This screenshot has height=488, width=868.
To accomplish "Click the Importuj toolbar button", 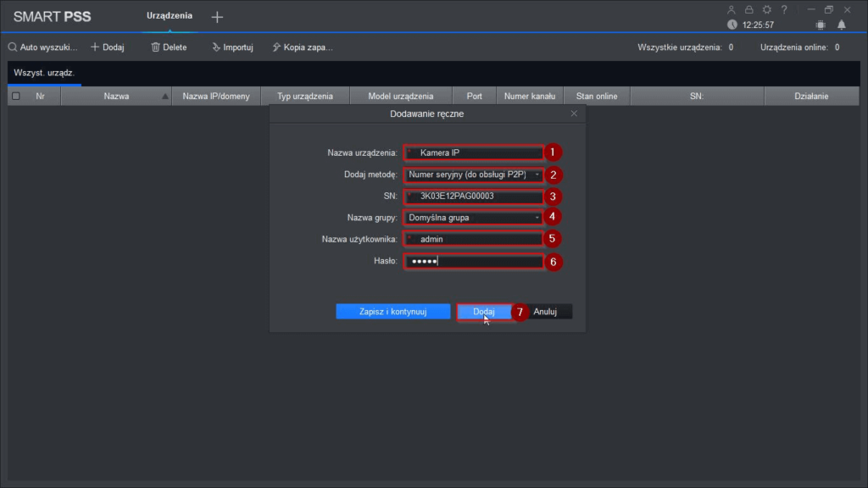I will click(x=232, y=47).
